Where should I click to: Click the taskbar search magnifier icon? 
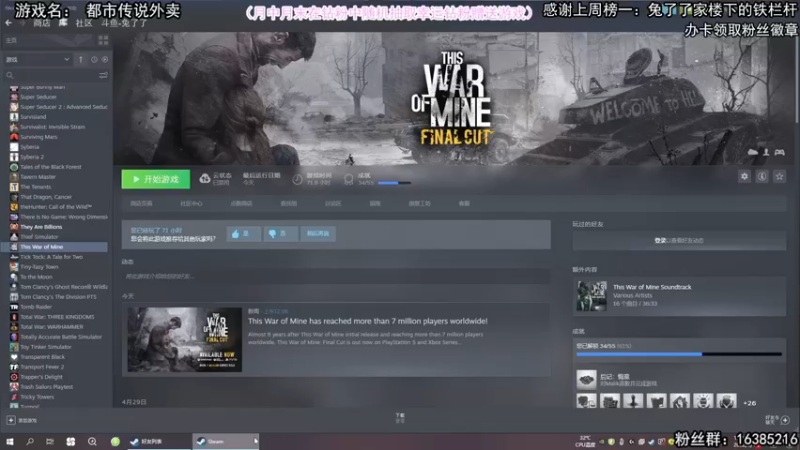[30, 441]
